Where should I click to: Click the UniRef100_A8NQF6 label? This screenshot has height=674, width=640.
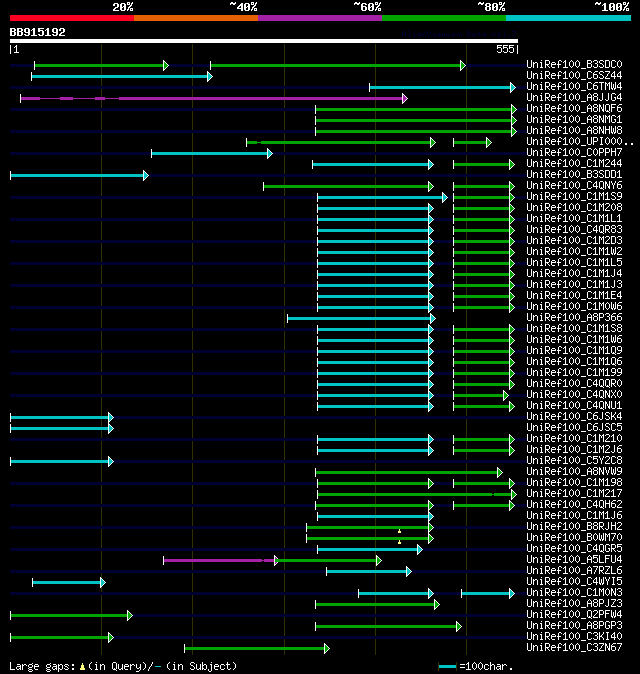(x=574, y=108)
